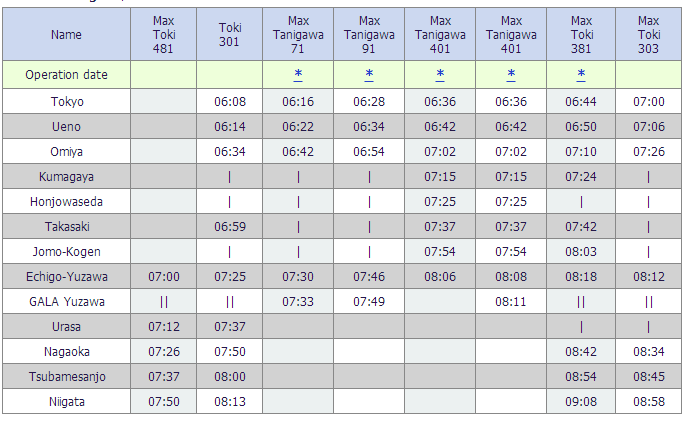Click the Tokyo station row label
The image size is (693, 422).
click(66, 102)
